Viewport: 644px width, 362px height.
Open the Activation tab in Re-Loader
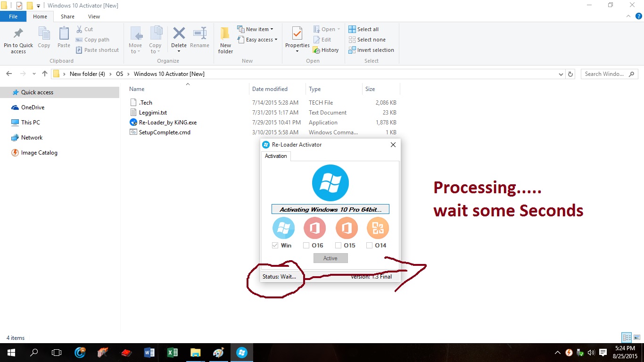coord(276,156)
